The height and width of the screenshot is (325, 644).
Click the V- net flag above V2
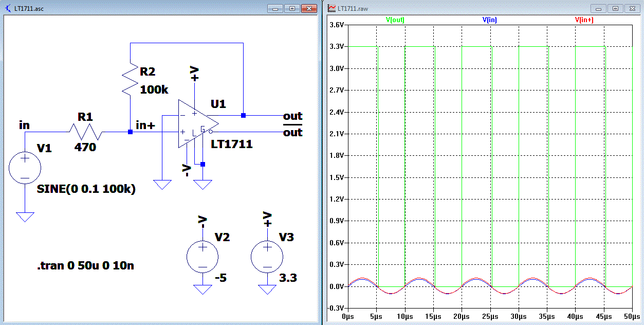pyautogui.click(x=203, y=222)
